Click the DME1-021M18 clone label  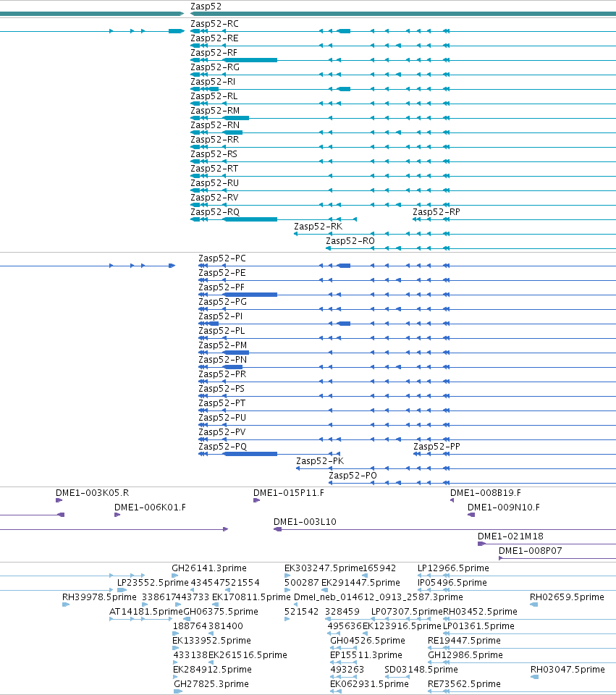510,536
